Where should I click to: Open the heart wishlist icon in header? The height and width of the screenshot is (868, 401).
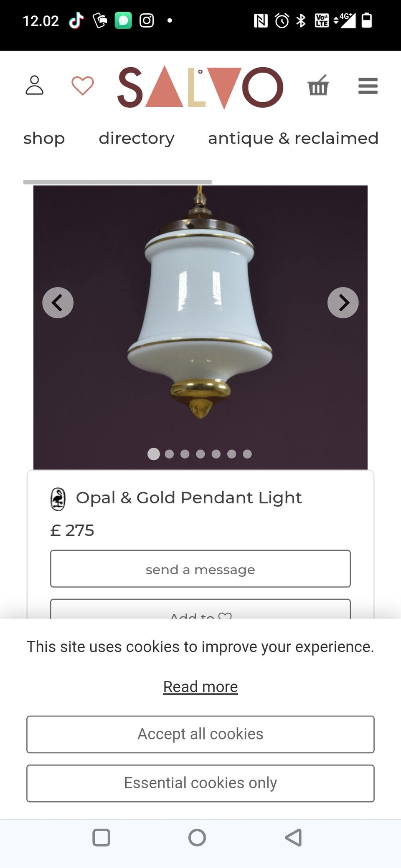82,86
